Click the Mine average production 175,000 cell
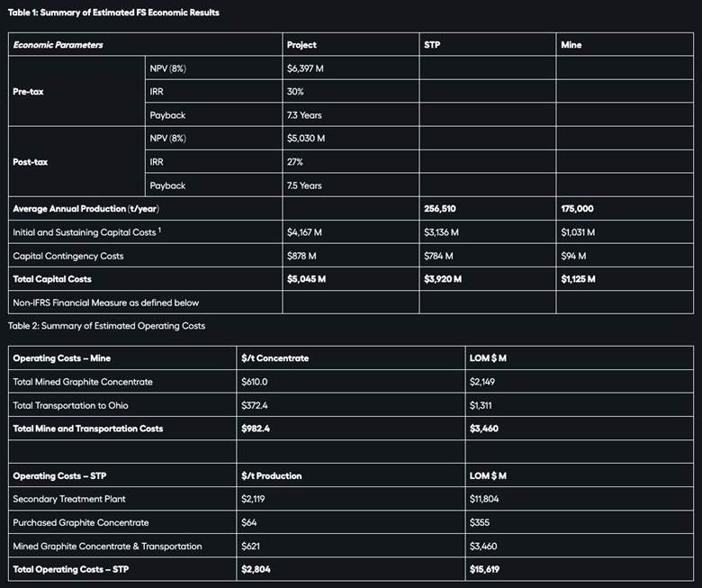This screenshot has width=702, height=588. 577,209
